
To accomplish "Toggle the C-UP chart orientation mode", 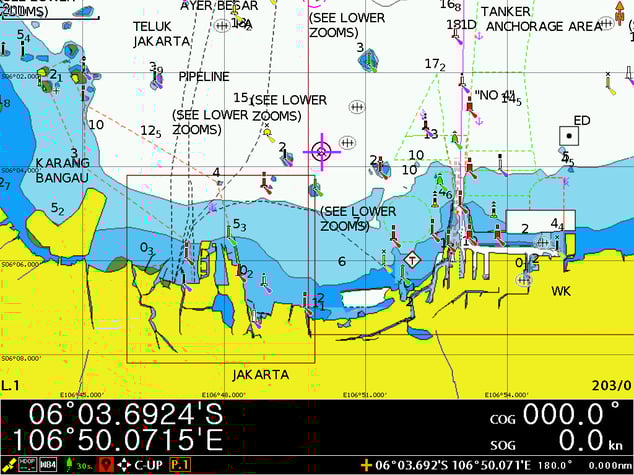I will (148, 465).
